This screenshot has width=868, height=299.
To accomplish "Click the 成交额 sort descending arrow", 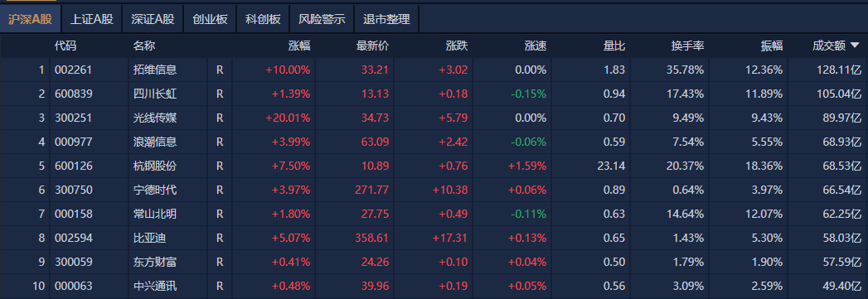I will (x=855, y=46).
